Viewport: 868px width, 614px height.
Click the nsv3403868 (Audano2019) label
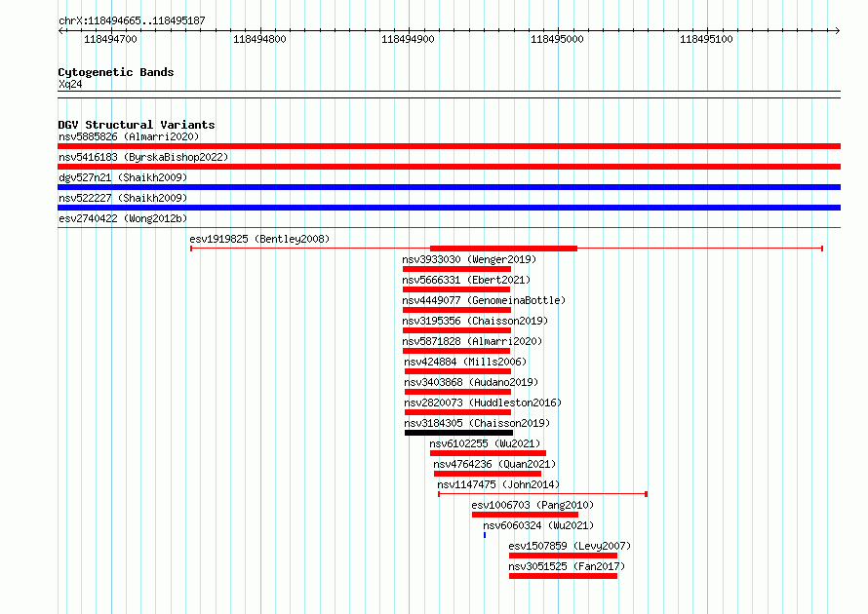pyautogui.click(x=471, y=382)
